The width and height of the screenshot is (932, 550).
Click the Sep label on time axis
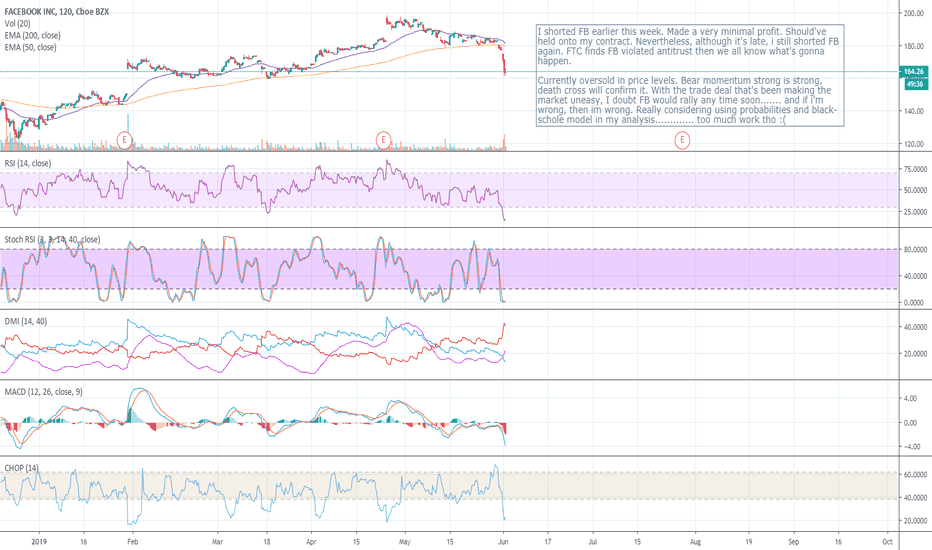click(x=794, y=542)
